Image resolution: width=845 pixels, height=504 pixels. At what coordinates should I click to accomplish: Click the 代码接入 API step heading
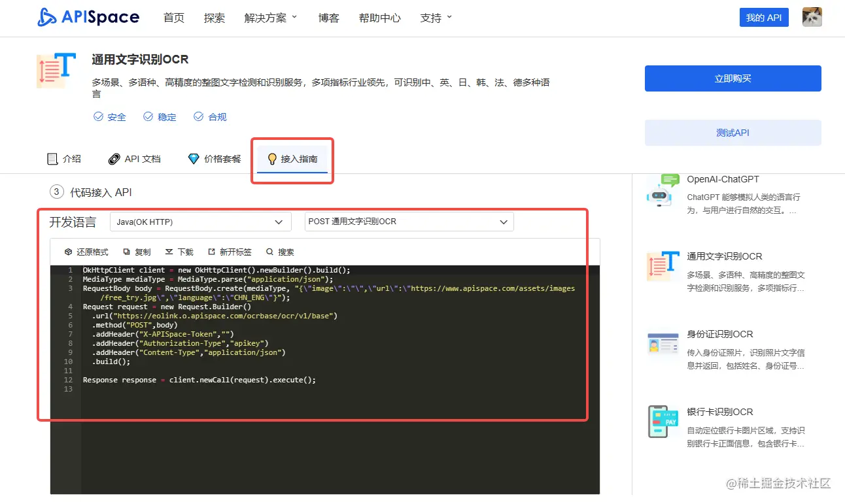(101, 192)
